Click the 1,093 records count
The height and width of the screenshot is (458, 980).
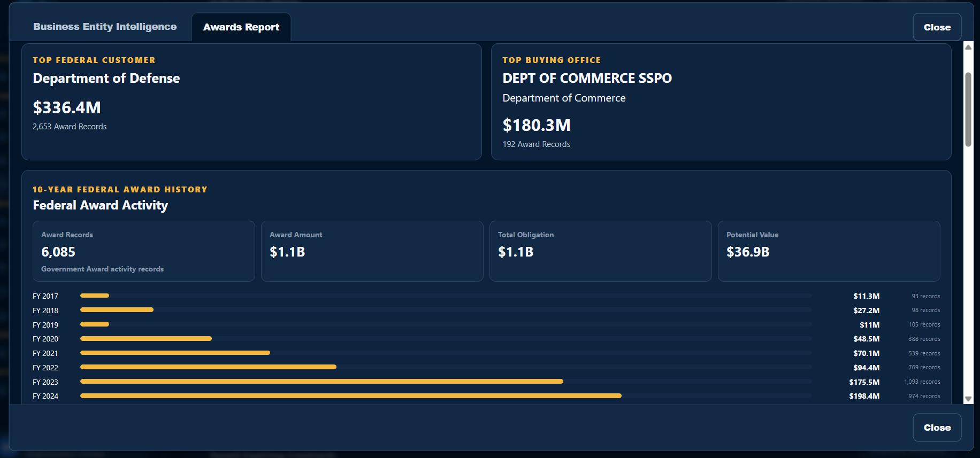pos(922,382)
